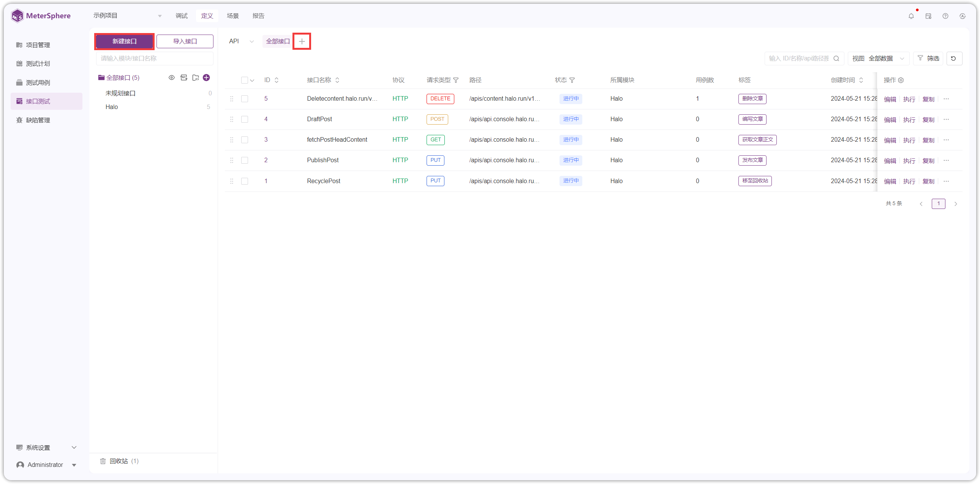Add a new tab with plus icon
Image resolution: width=980 pixels, height=484 pixels.
click(x=302, y=41)
